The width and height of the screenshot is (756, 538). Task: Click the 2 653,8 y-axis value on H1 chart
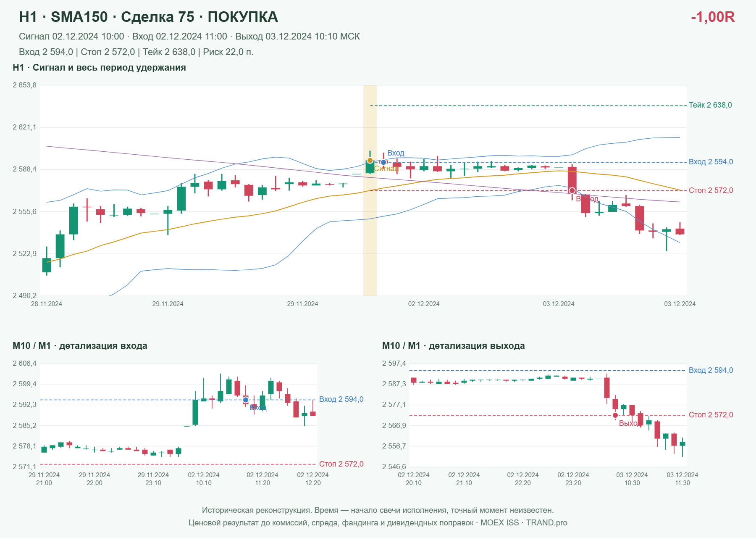pos(24,85)
